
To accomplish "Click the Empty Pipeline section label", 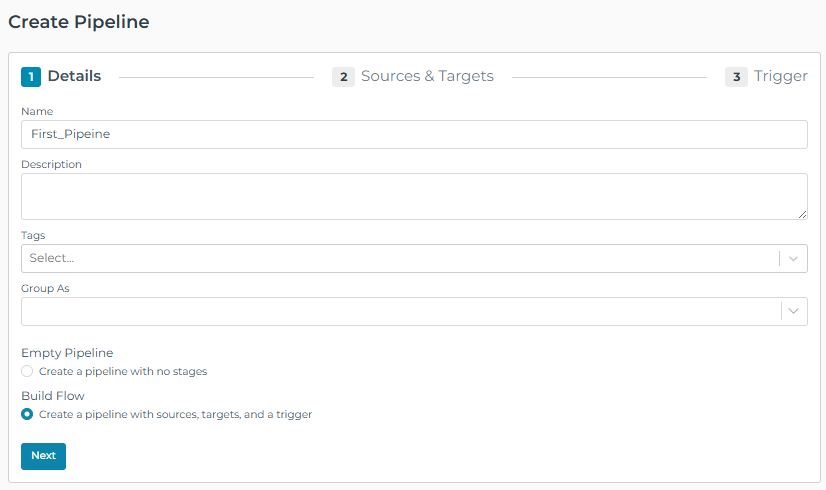I will (x=67, y=353).
